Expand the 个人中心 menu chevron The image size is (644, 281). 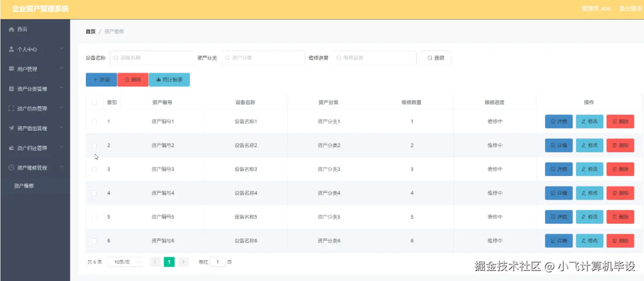(62, 49)
